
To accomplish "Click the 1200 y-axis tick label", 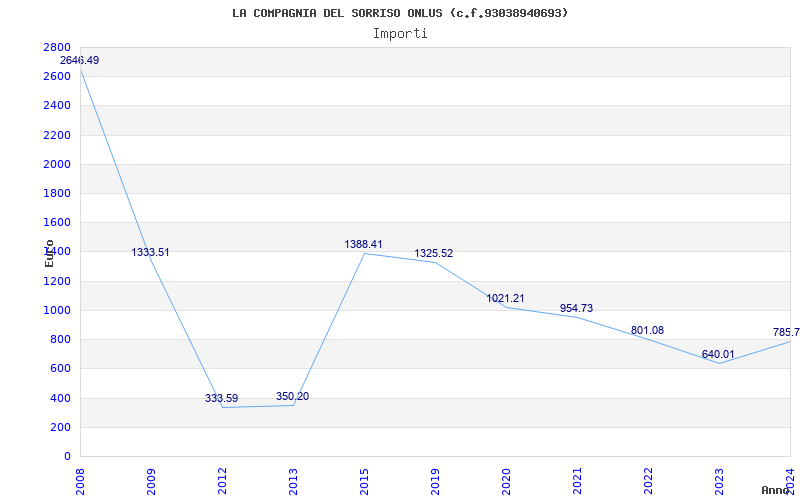I will click(x=57, y=281).
